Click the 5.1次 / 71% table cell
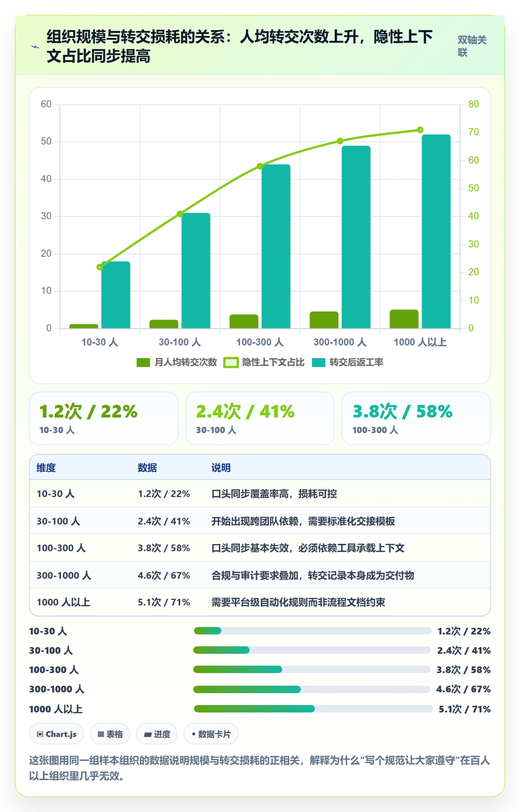The height and width of the screenshot is (812, 520). tap(164, 602)
